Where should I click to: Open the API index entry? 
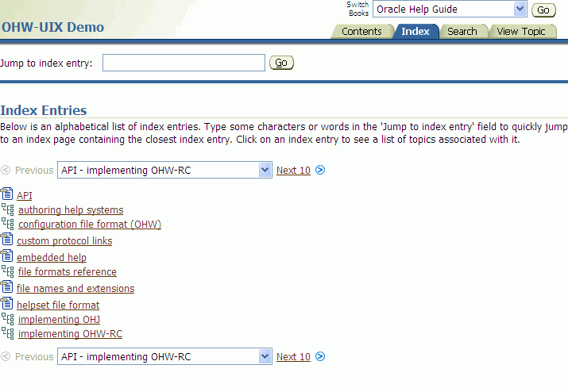pos(25,195)
